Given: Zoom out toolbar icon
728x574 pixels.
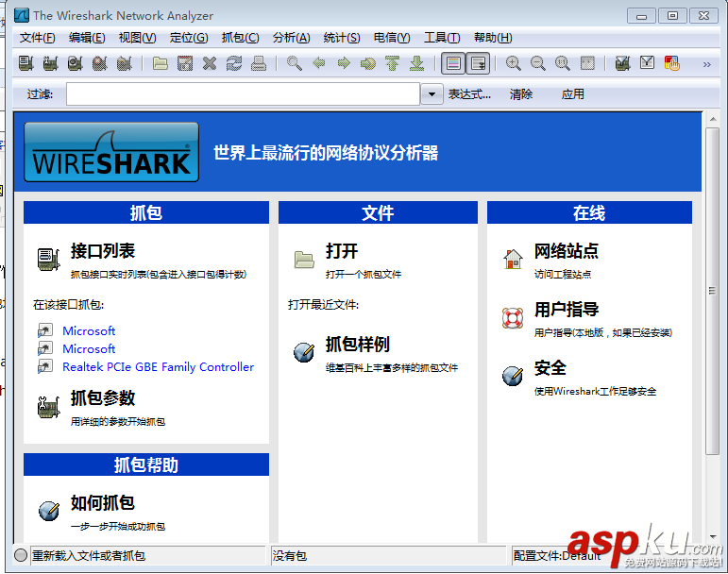Looking at the screenshot, I should (x=537, y=62).
